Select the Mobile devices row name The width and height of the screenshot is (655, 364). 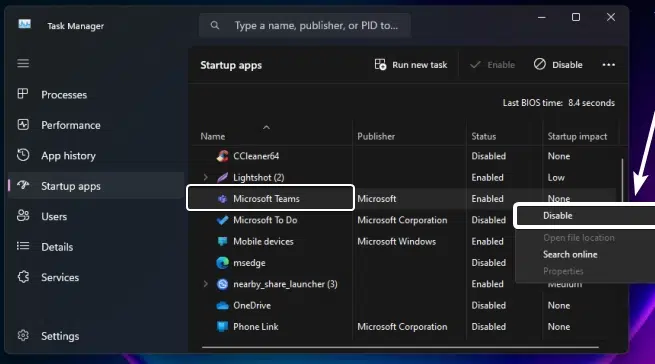click(263, 242)
